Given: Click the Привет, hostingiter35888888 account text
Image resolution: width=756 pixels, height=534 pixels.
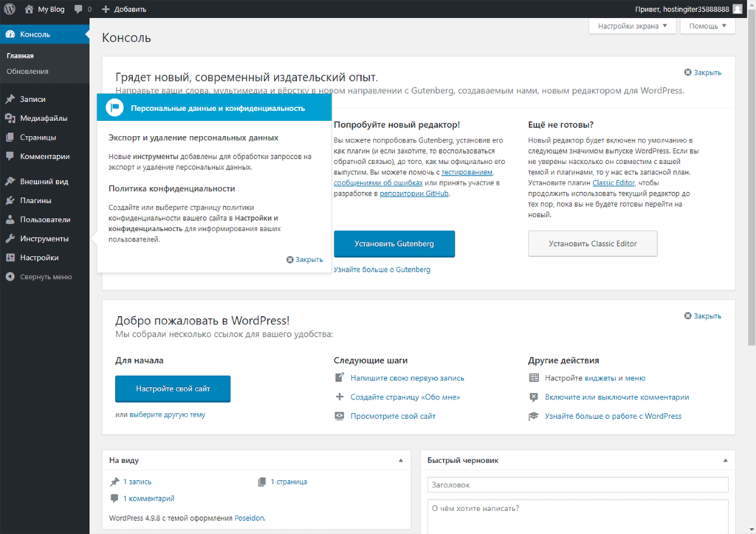Looking at the screenshot, I should click(681, 9).
